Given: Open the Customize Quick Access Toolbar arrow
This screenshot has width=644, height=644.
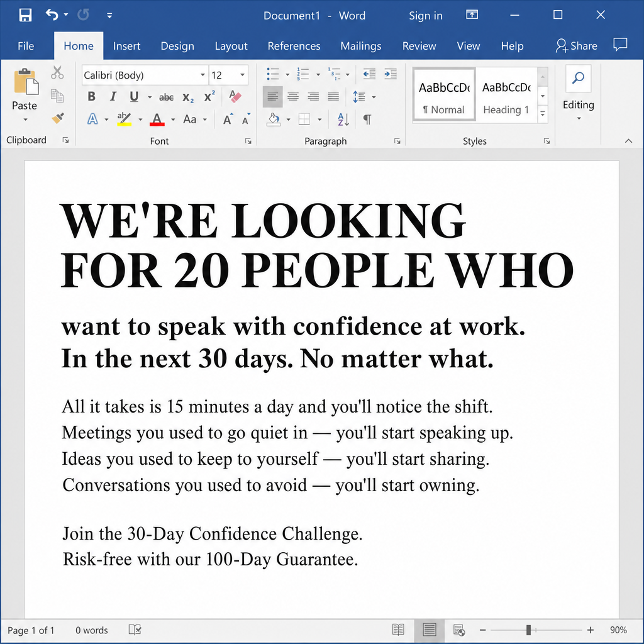Looking at the screenshot, I should (109, 16).
